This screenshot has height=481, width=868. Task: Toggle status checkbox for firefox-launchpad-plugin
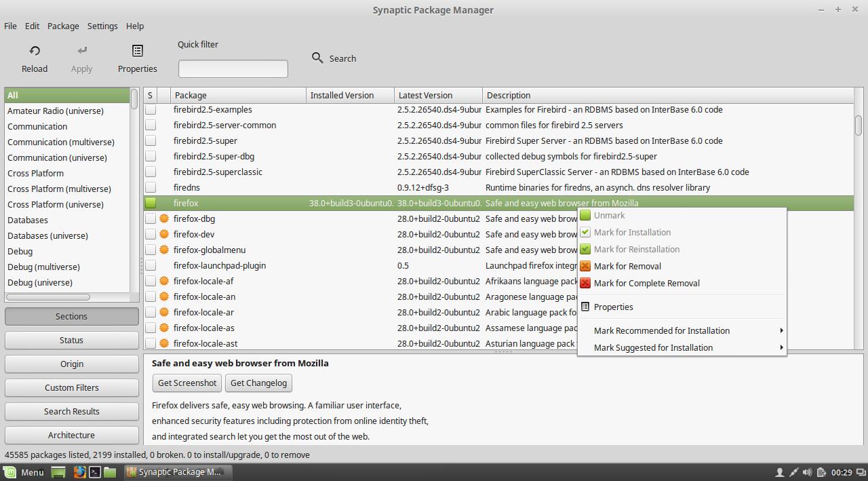click(151, 265)
